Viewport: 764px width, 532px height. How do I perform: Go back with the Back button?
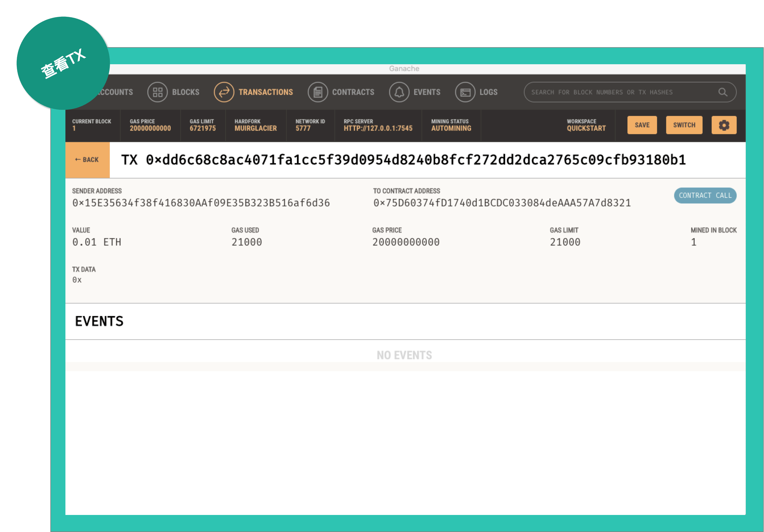[88, 160]
